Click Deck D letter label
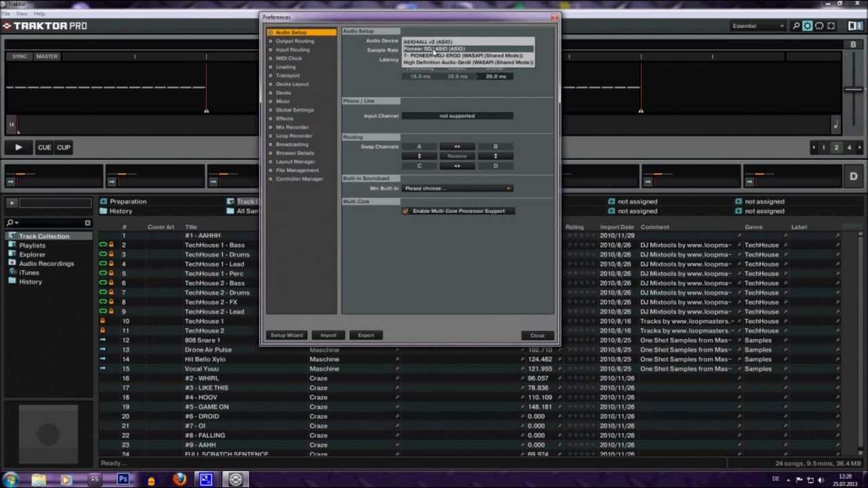Viewport: 868px width, 488px height. 853,176
